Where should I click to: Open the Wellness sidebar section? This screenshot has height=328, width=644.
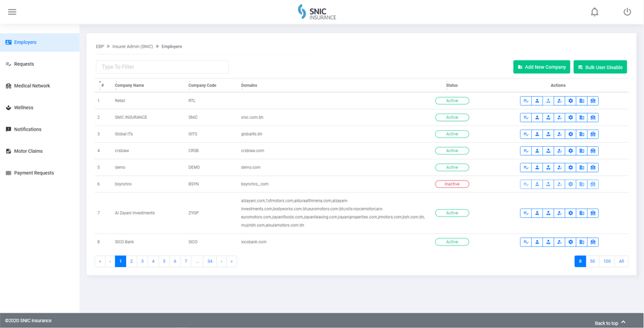click(40, 108)
